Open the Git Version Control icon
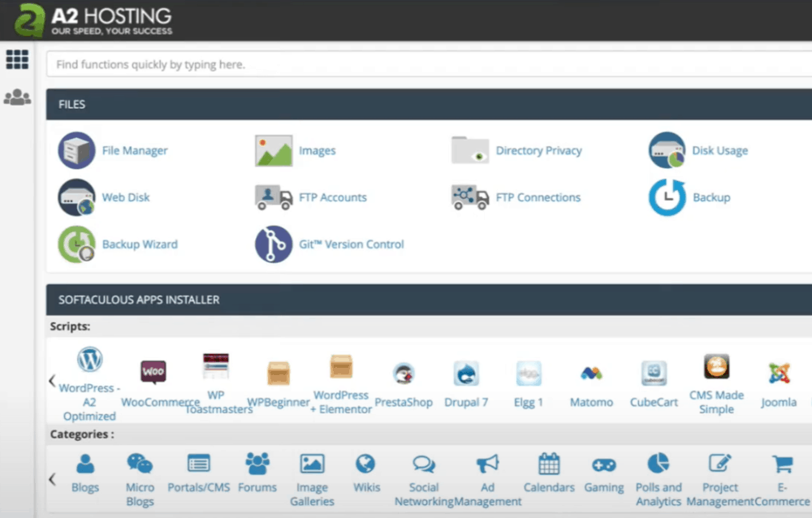This screenshot has width=812, height=518. pos(274,244)
